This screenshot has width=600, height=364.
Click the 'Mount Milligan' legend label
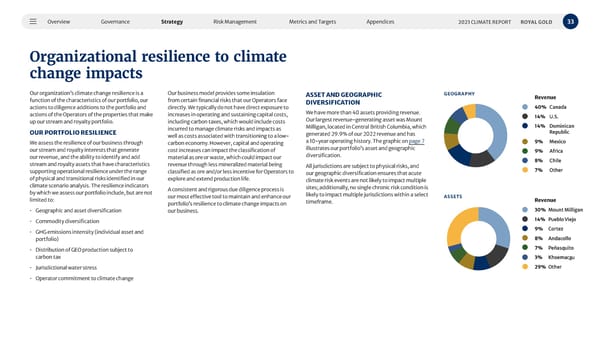pyautogui.click(x=566, y=210)
